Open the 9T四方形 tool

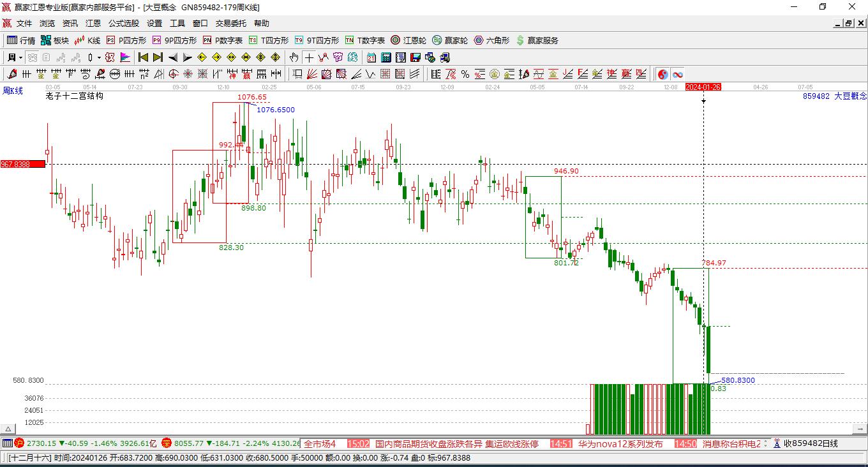pyautogui.click(x=317, y=40)
